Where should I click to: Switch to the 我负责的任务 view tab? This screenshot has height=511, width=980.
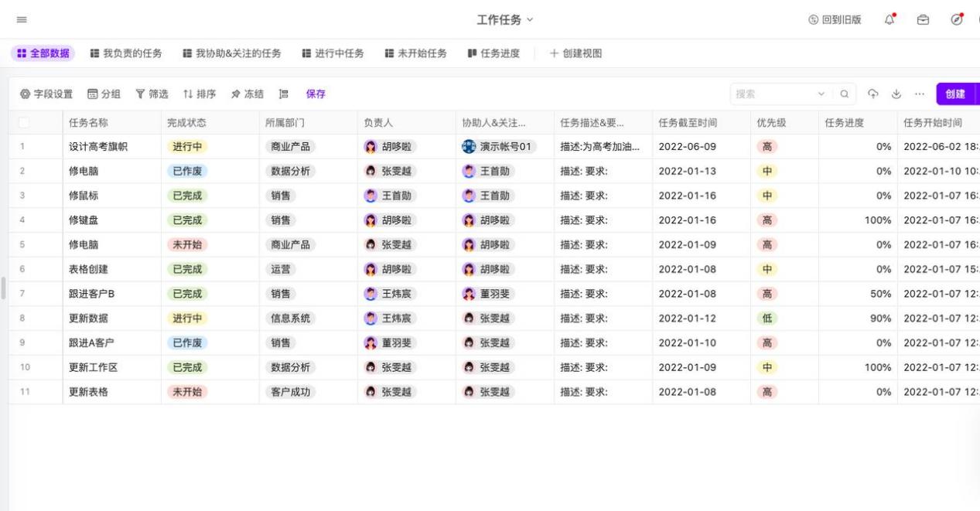point(126,53)
